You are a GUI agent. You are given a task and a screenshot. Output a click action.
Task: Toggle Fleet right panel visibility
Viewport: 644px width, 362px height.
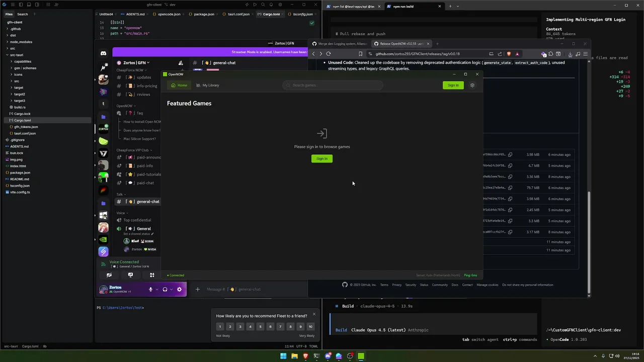pos(37,5)
